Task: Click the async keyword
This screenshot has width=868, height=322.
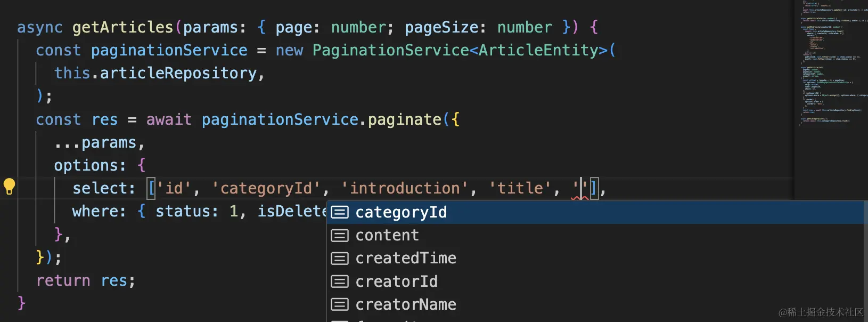Action: click(x=40, y=27)
